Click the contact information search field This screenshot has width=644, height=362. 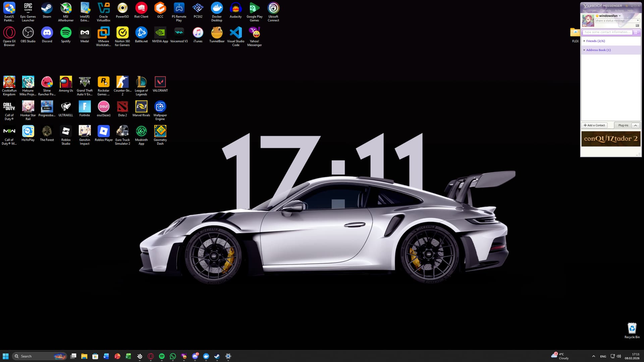607,32
